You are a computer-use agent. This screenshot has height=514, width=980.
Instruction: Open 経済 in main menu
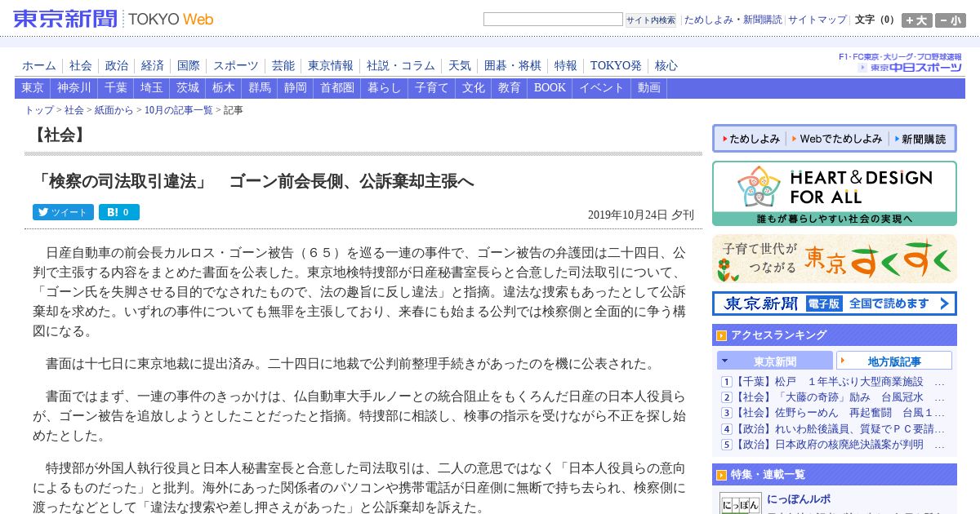click(153, 65)
